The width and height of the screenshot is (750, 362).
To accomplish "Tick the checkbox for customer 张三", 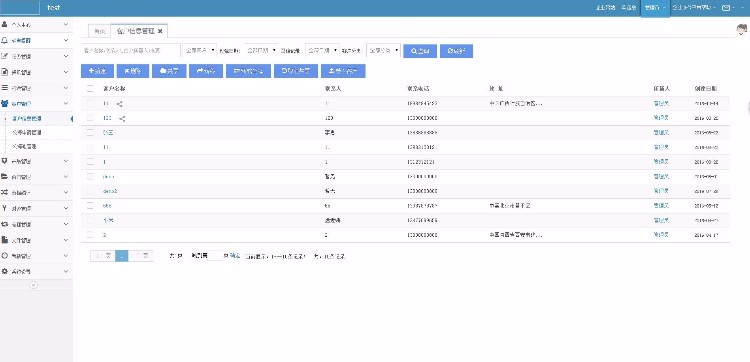I will (90, 132).
